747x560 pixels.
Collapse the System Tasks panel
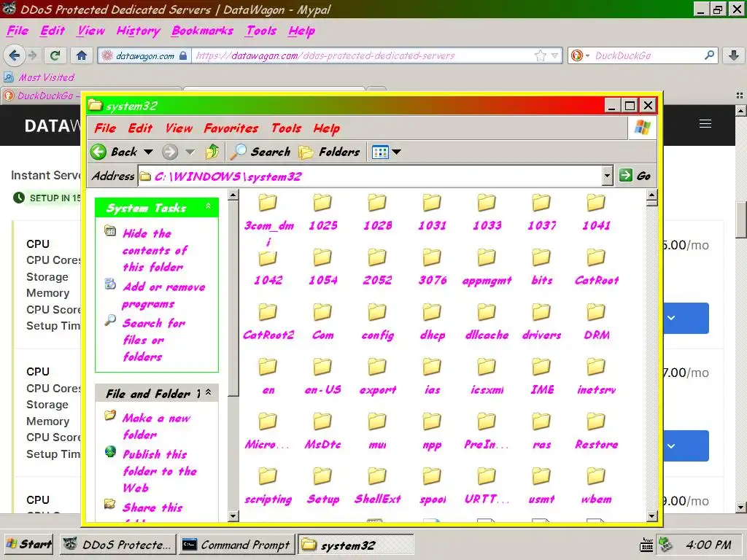point(208,206)
